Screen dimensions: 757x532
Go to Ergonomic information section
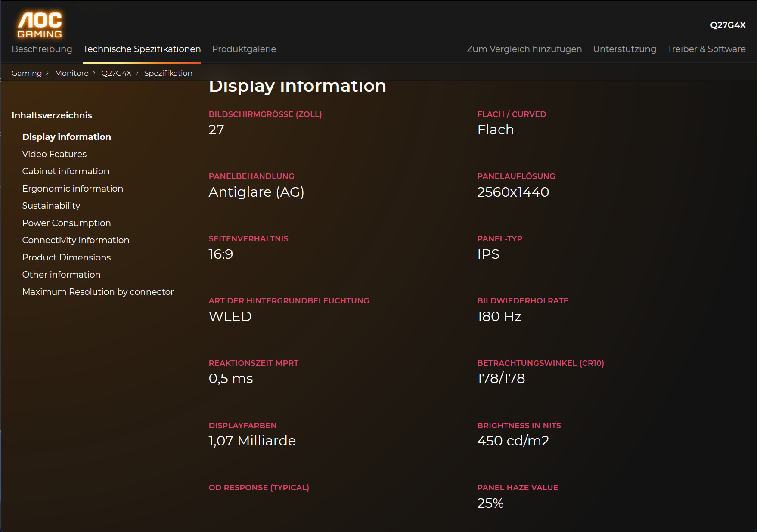coord(72,189)
